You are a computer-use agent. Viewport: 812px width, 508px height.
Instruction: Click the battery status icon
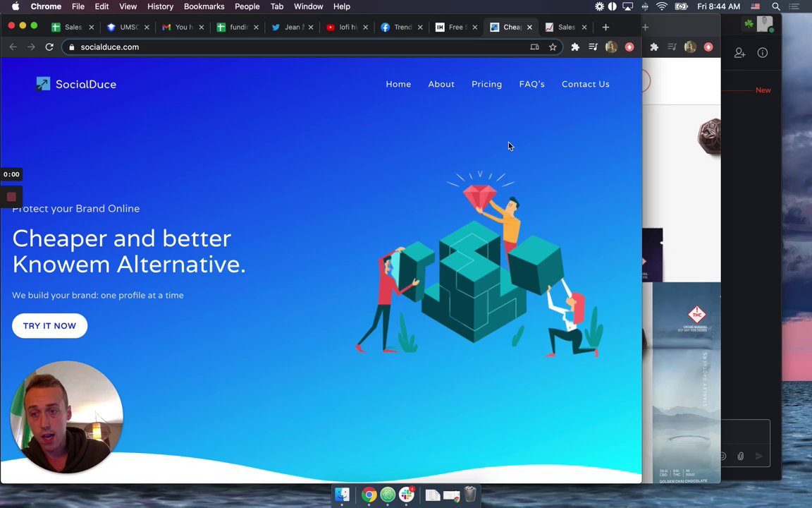click(x=681, y=6)
